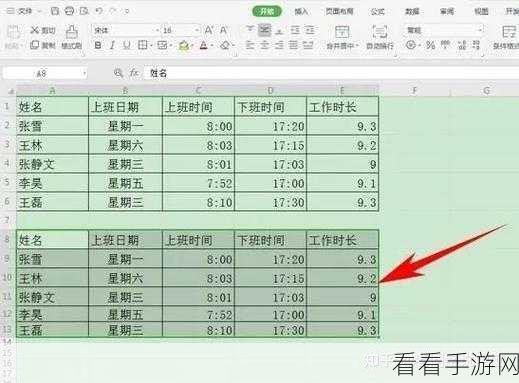Decrease font size with the A- icon

tap(224, 30)
